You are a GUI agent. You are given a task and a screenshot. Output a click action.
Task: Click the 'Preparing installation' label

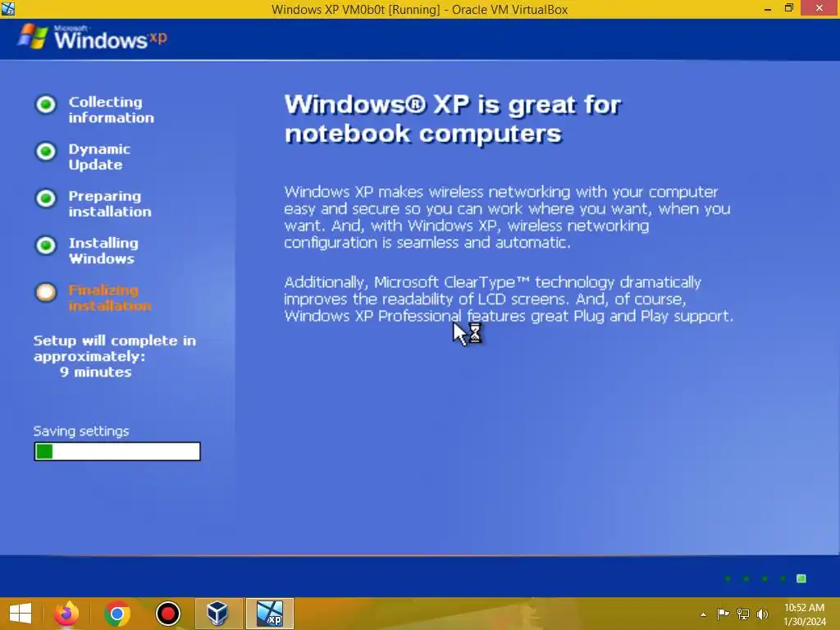110,203
